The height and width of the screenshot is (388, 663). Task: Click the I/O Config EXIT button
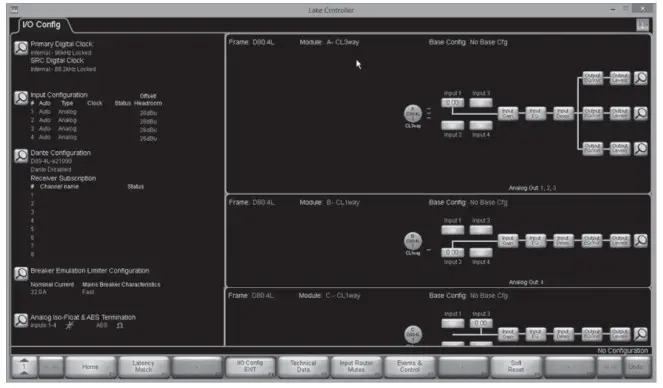pos(250,366)
